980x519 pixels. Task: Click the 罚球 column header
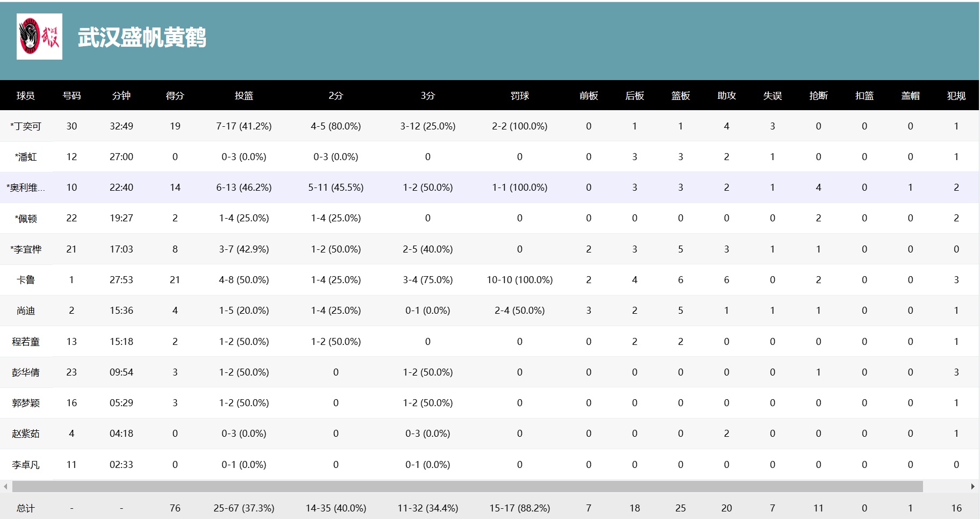519,96
